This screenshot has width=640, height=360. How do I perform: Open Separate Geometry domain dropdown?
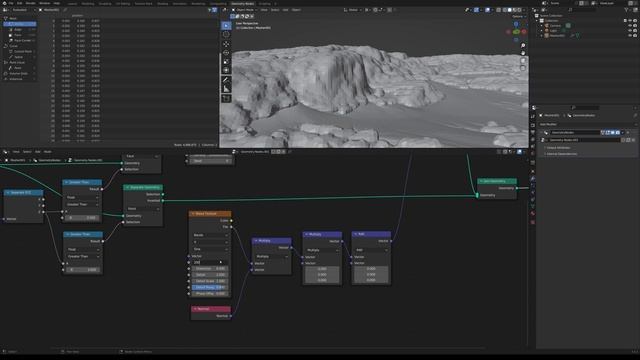pos(143,209)
